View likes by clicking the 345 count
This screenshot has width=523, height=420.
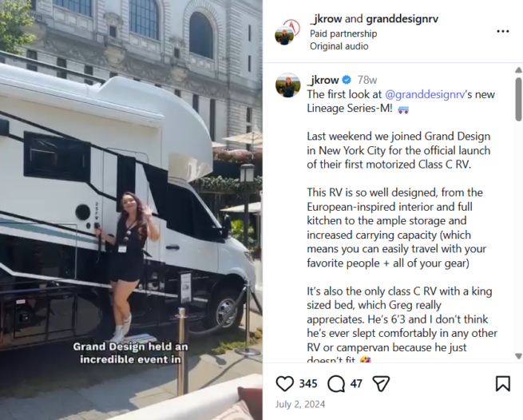[308, 383]
